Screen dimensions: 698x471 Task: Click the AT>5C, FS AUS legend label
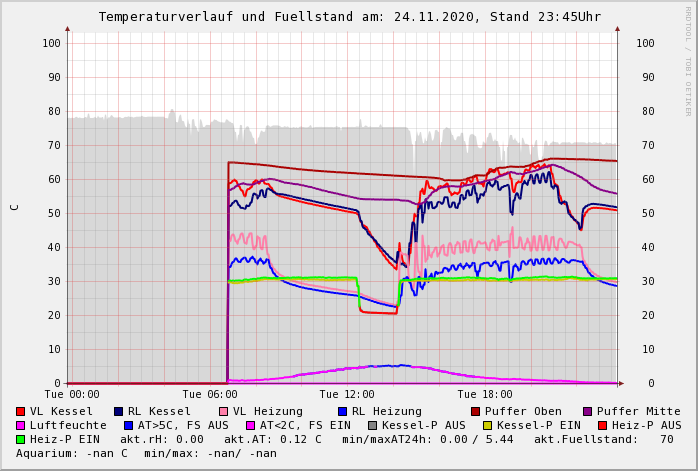[x=183, y=425]
